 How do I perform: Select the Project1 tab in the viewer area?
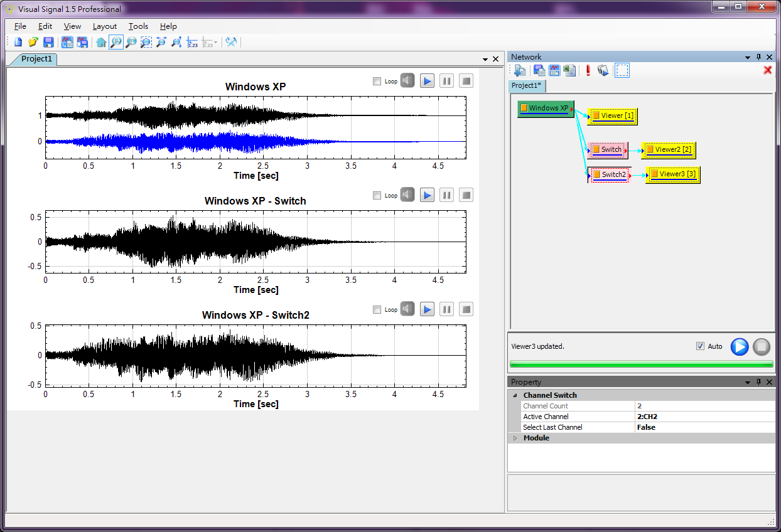pos(36,59)
